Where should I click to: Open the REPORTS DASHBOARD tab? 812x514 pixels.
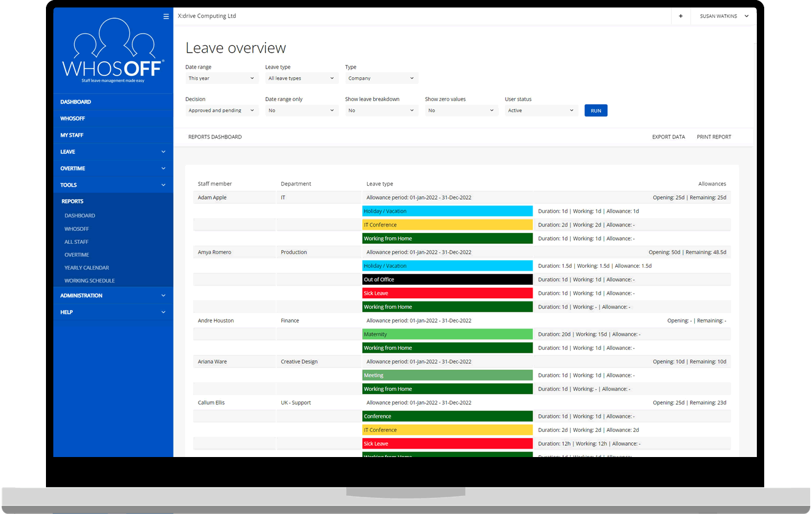(215, 137)
